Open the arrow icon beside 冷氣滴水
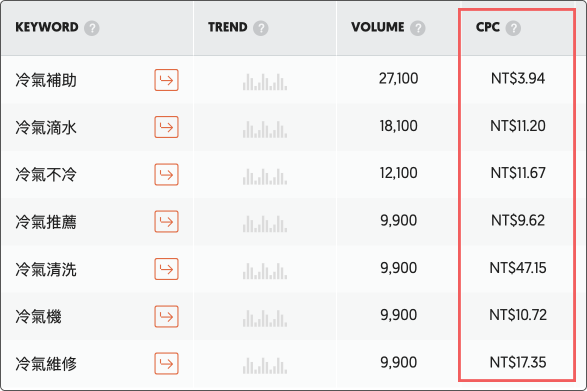The width and height of the screenshot is (587, 391). [166, 127]
